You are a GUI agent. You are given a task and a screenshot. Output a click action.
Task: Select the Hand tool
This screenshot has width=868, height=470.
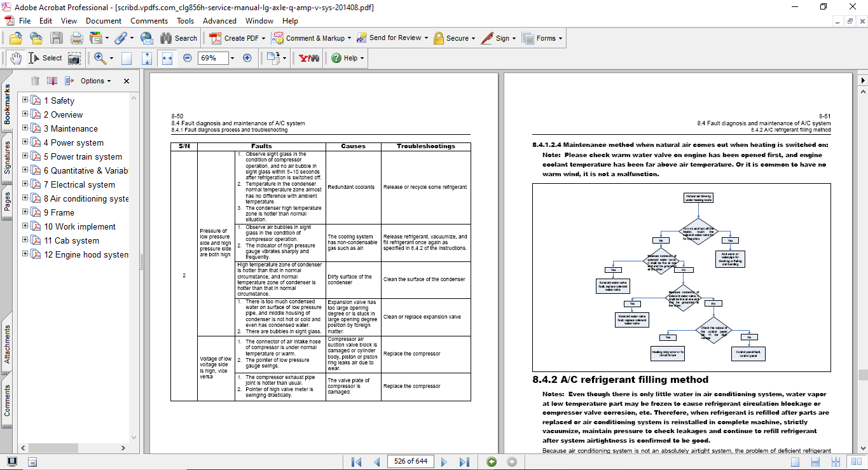(x=15, y=58)
